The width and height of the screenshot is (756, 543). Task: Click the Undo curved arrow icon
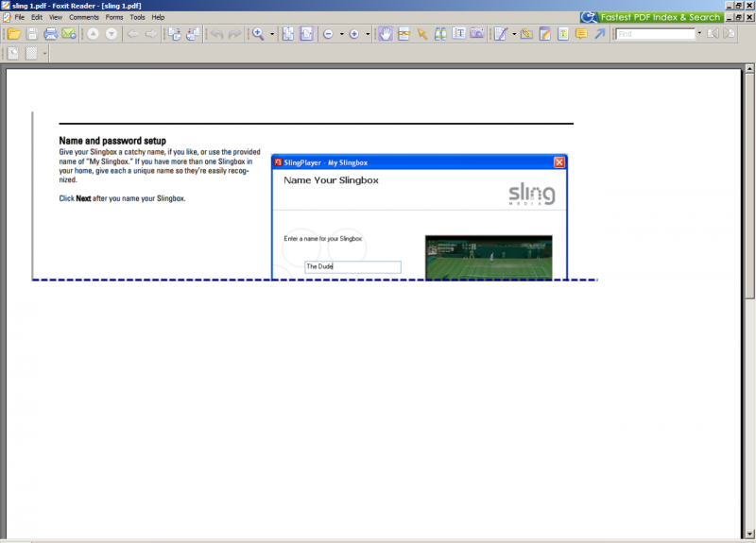pyautogui.click(x=216, y=34)
